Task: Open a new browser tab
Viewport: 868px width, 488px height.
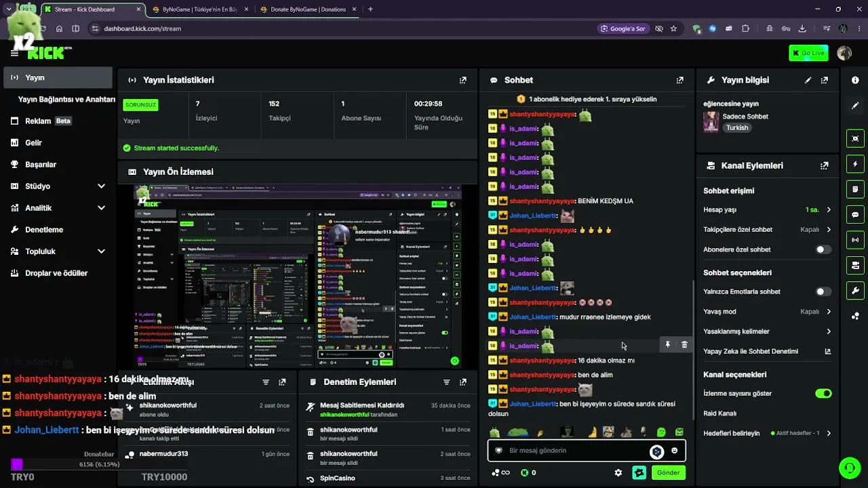Action: (x=370, y=9)
